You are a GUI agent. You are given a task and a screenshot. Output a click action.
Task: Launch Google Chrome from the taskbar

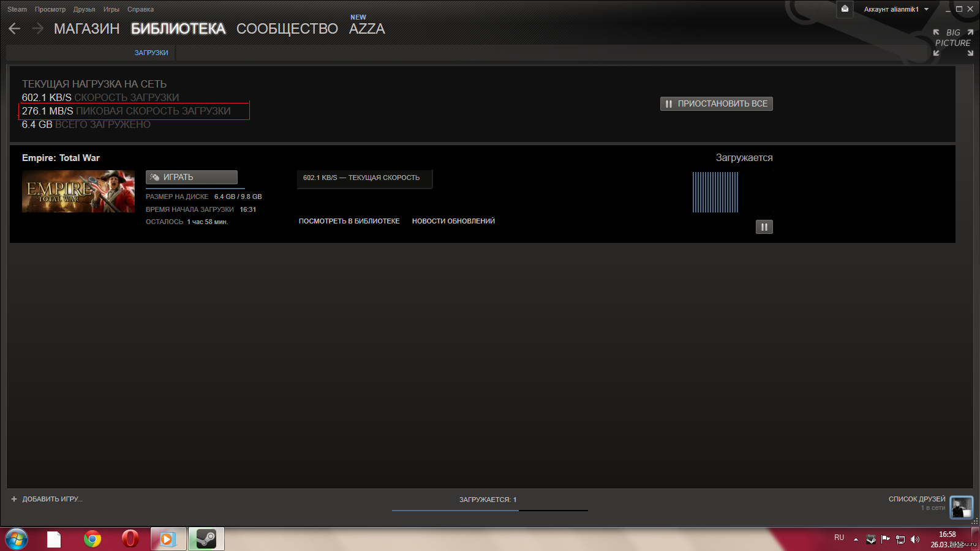pyautogui.click(x=92, y=539)
